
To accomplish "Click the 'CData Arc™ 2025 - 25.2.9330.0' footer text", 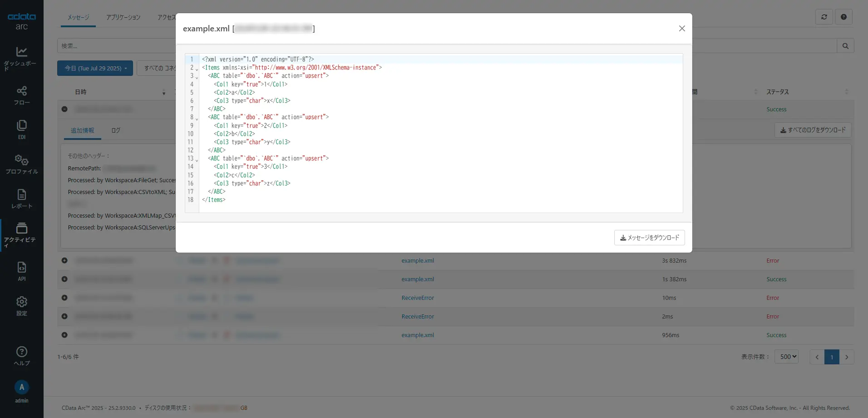I will (99, 408).
